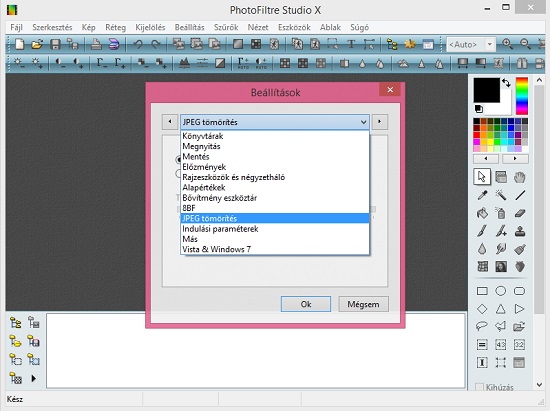550x411 pixels.
Task: Open the JPEG tömörítés category combo box
Action: coord(275,122)
